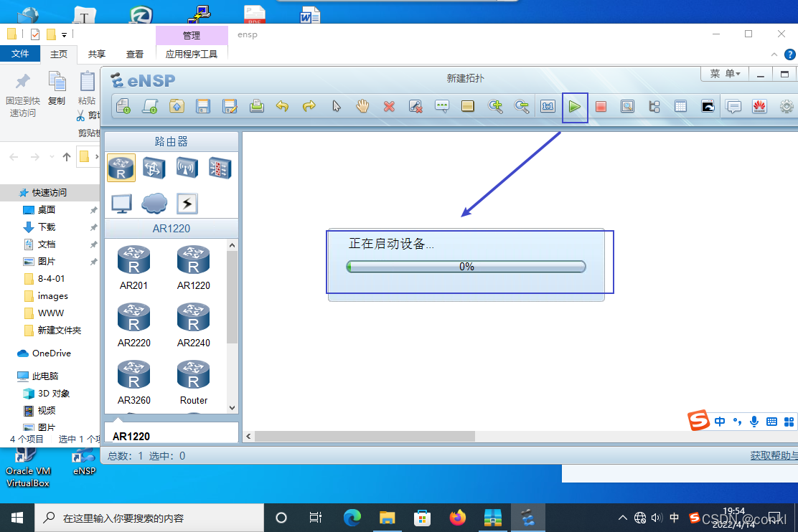The height and width of the screenshot is (532, 798).
Task: Switch to 查看 tab in File Explorer
Action: 134,54
